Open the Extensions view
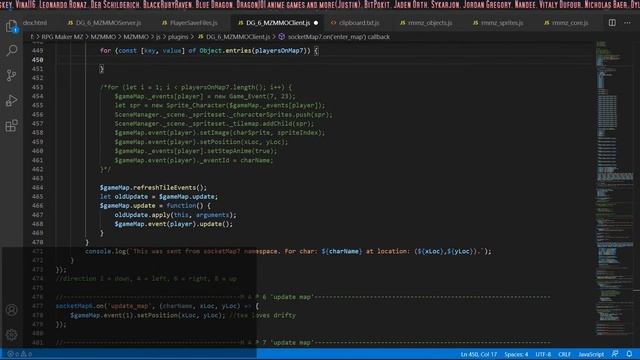Viewport: 640px width, 360px height. (11, 125)
